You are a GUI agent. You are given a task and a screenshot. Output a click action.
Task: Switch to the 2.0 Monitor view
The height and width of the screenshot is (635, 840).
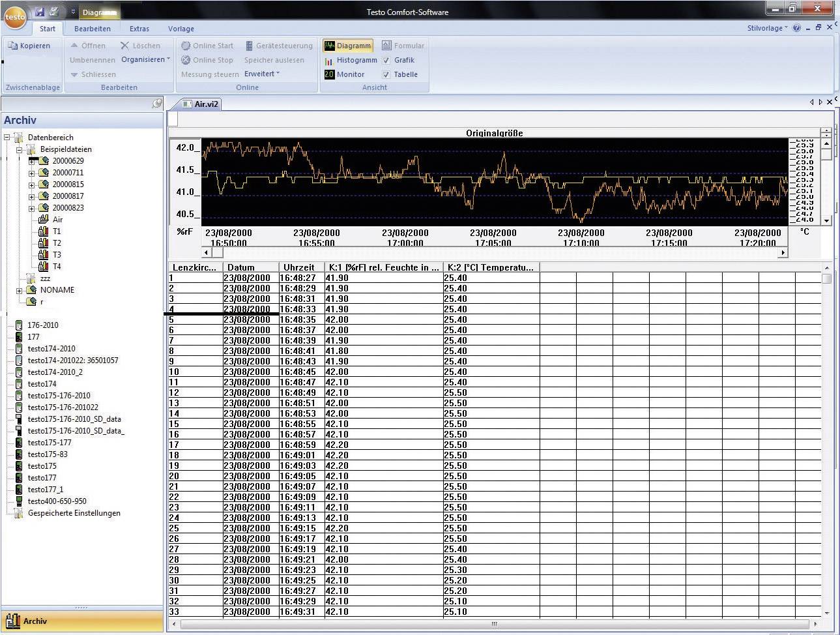pos(345,74)
